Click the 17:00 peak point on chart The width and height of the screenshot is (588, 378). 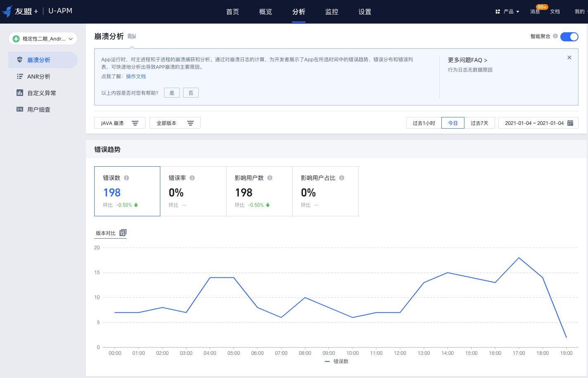pos(519,258)
